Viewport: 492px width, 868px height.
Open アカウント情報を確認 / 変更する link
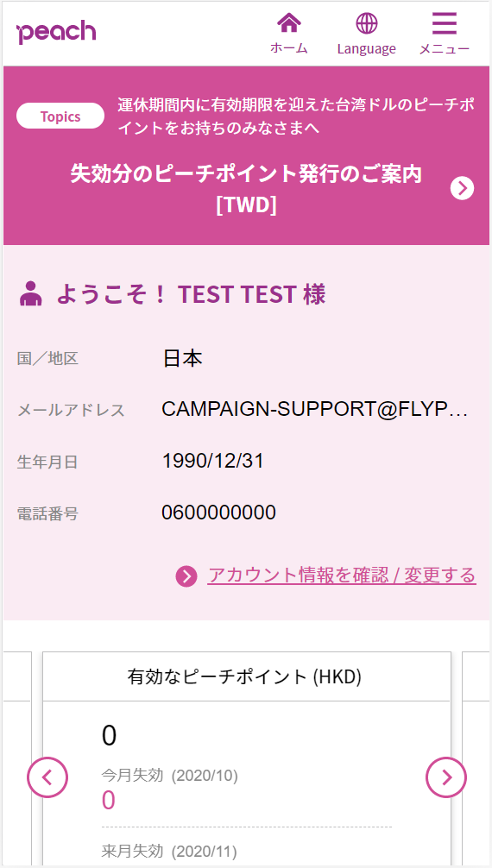tap(342, 576)
